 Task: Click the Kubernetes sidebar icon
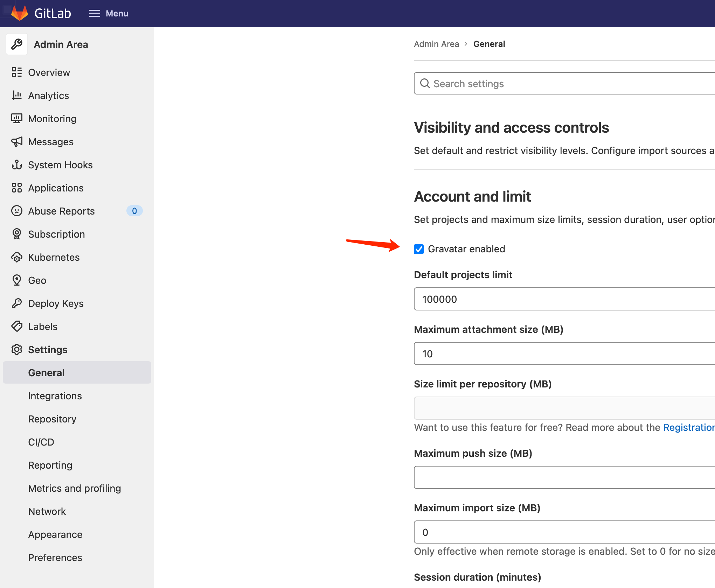pyautogui.click(x=16, y=257)
